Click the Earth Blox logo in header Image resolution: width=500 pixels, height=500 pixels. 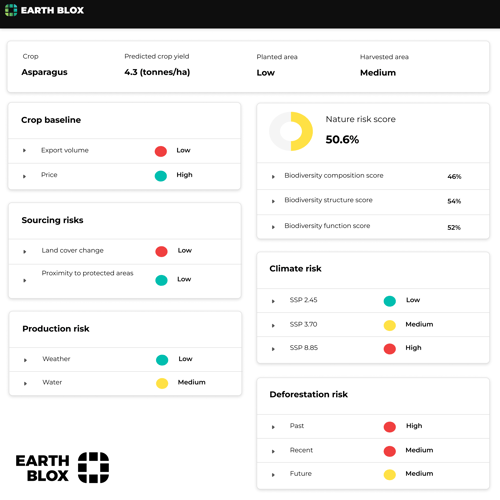44,10
